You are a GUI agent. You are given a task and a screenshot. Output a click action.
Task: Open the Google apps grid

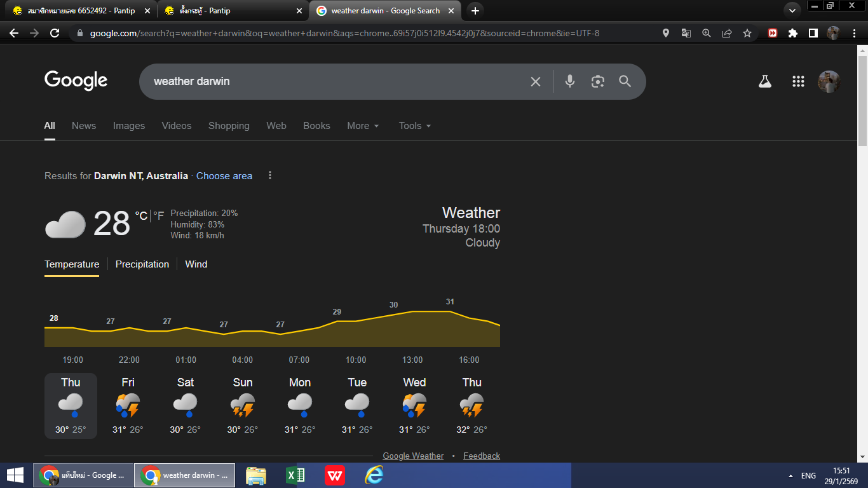tap(798, 81)
